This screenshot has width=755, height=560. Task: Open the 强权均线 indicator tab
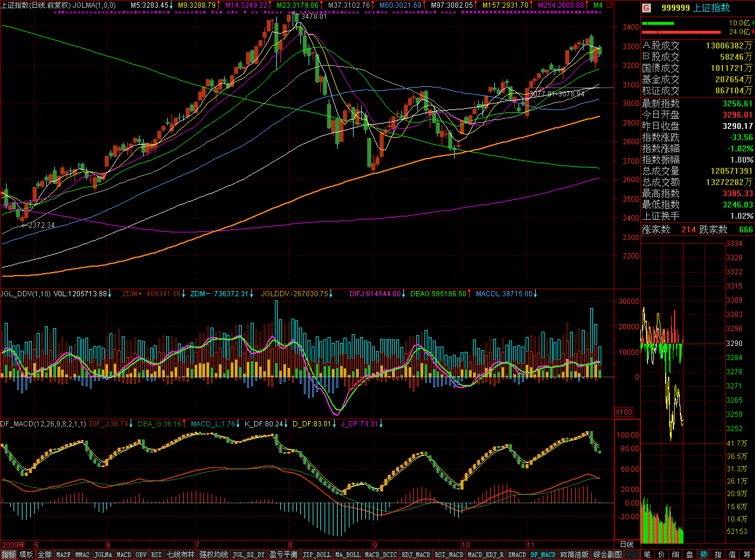point(213,555)
